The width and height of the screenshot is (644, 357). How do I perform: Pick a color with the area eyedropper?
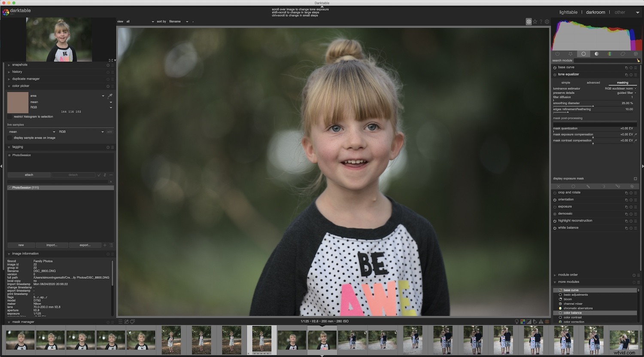(110, 96)
